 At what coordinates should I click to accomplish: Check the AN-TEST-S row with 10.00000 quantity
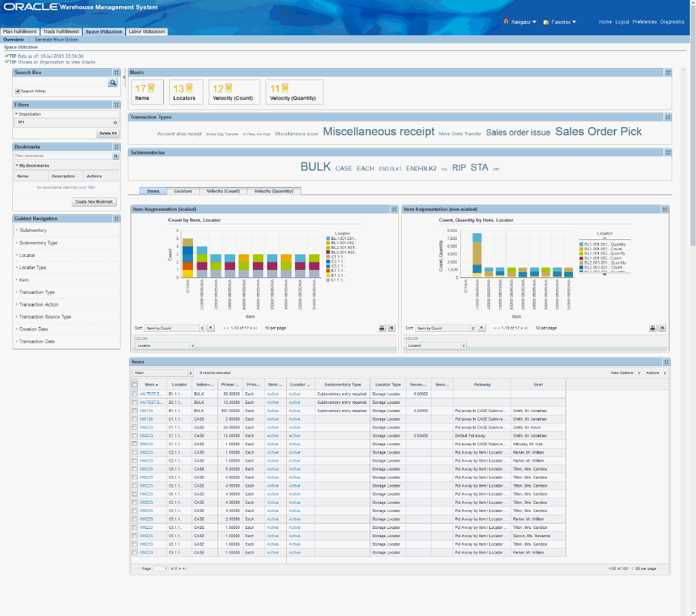[x=135, y=403]
